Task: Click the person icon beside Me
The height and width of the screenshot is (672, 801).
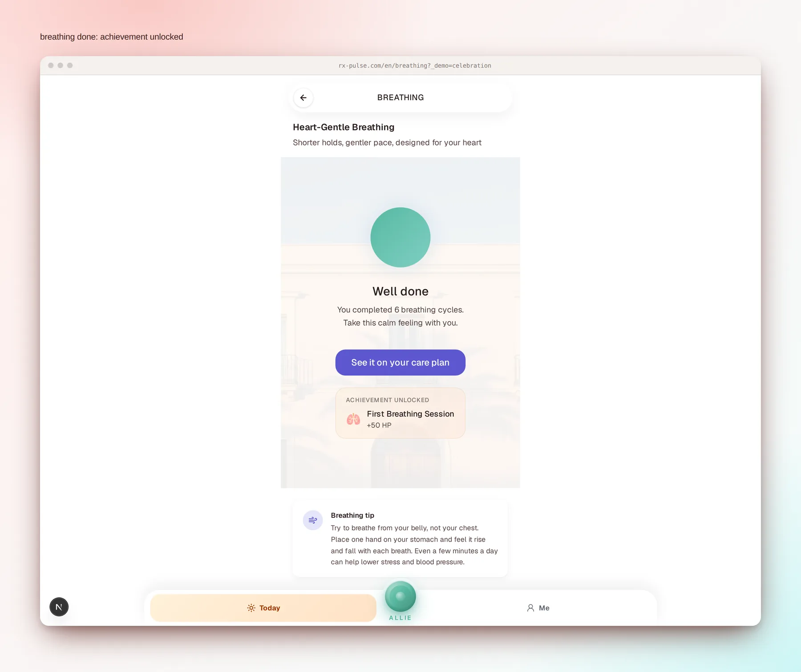Action: pyautogui.click(x=530, y=608)
